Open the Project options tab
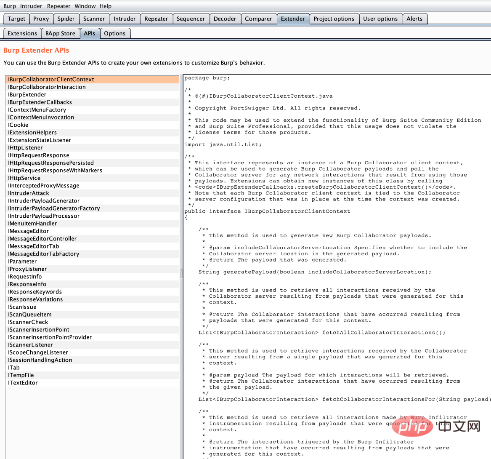Image resolution: width=491 pixels, height=459 pixels. coord(334,19)
